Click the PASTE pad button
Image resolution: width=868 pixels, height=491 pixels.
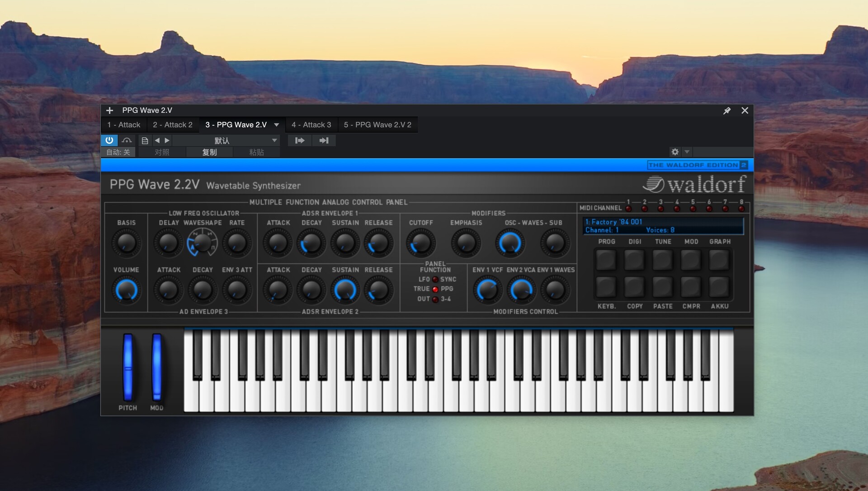663,287
